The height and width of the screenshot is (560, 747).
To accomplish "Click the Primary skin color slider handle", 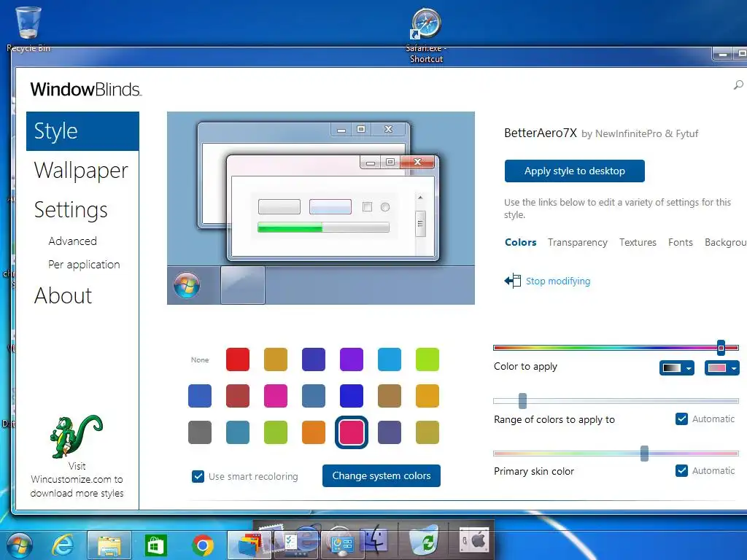I will pyautogui.click(x=644, y=454).
